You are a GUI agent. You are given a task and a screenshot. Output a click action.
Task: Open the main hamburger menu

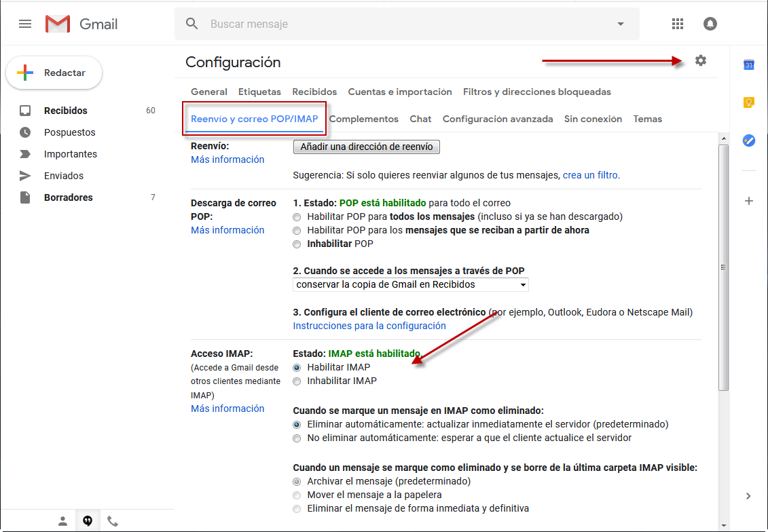tap(25, 24)
